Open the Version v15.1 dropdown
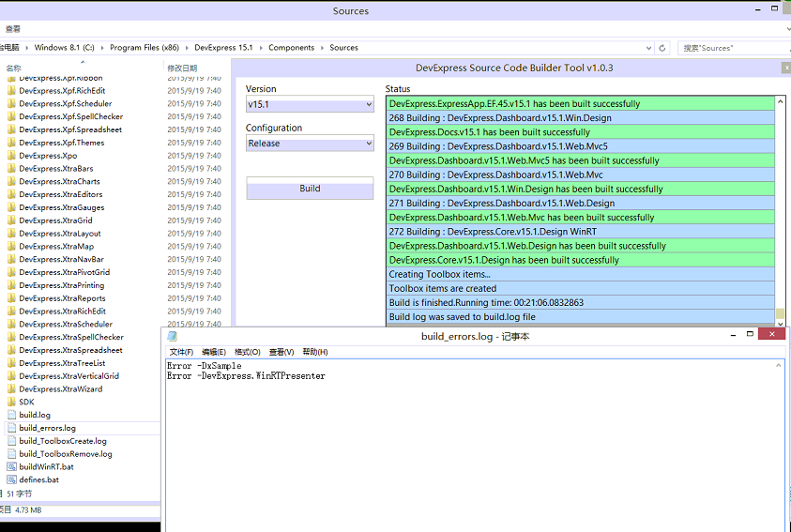This screenshot has width=791, height=532. click(310, 104)
